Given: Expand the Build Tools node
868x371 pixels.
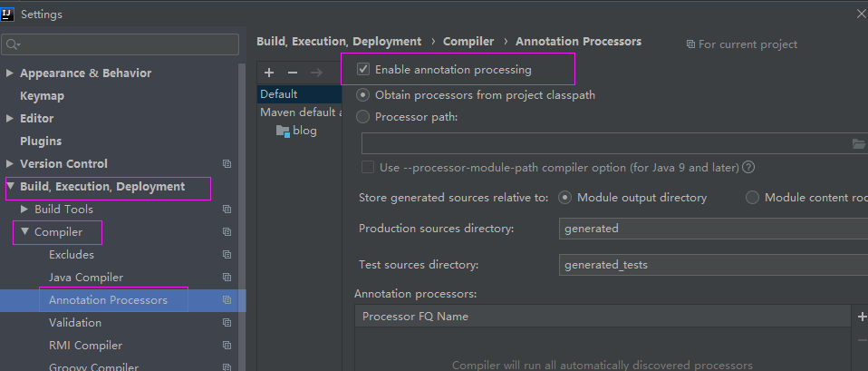Looking at the screenshot, I should pos(24,210).
